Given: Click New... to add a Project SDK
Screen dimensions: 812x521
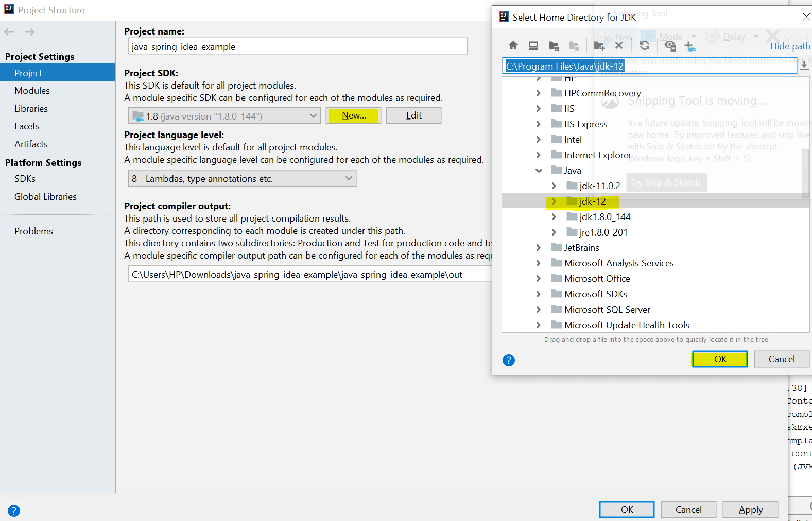Looking at the screenshot, I should (x=354, y=115).
